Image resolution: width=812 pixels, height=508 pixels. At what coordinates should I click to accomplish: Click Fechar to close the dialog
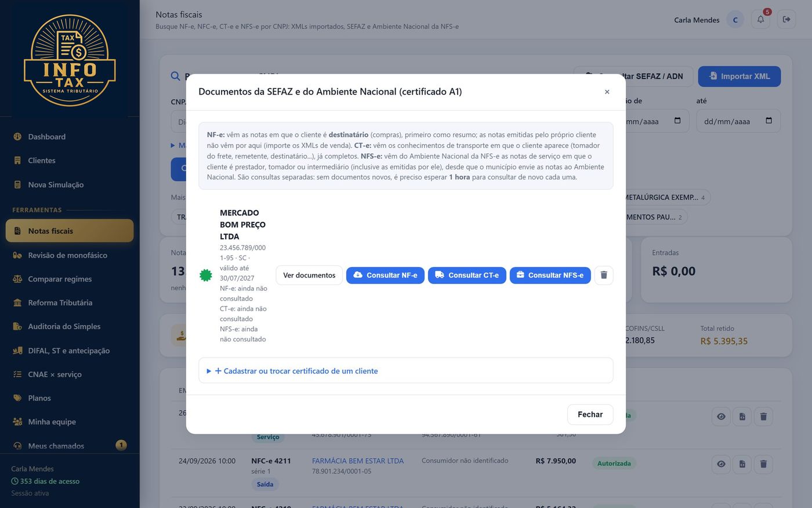590,415
